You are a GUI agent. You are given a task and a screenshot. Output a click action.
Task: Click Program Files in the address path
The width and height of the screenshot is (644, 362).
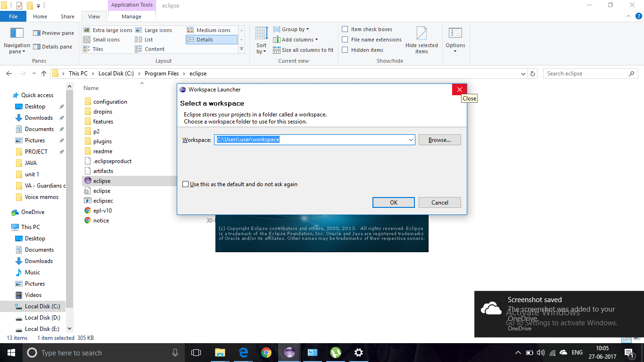pyautogui.click(x=162, y=74)
